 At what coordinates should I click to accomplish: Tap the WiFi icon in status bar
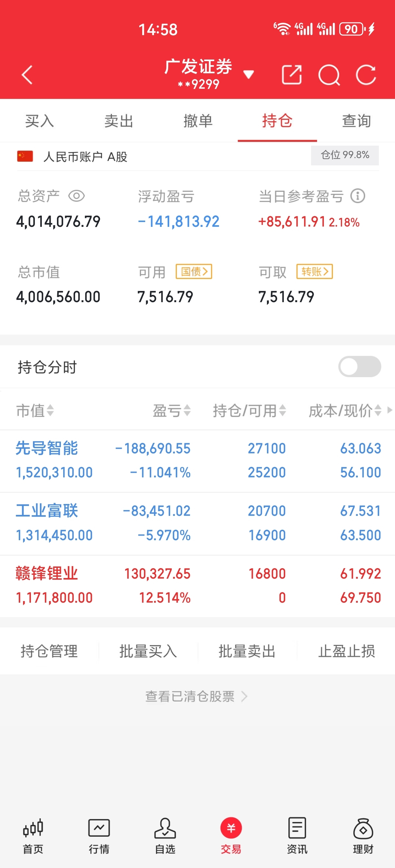pos(282,29)
